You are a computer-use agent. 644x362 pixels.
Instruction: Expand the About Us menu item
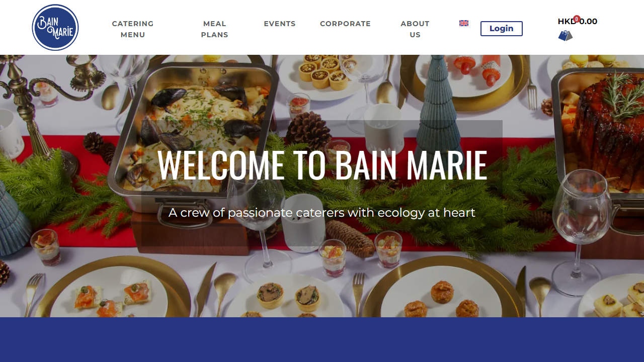pyautogui.click(x=415, y=29)
